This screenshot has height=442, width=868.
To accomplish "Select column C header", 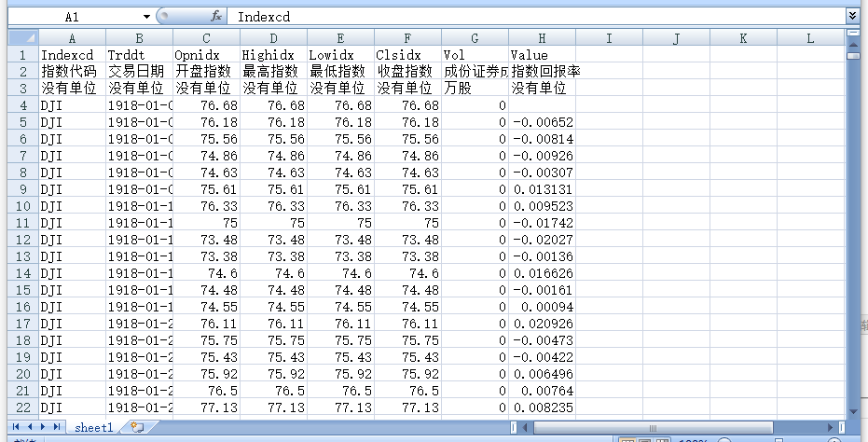I will [x=206, y=37].
